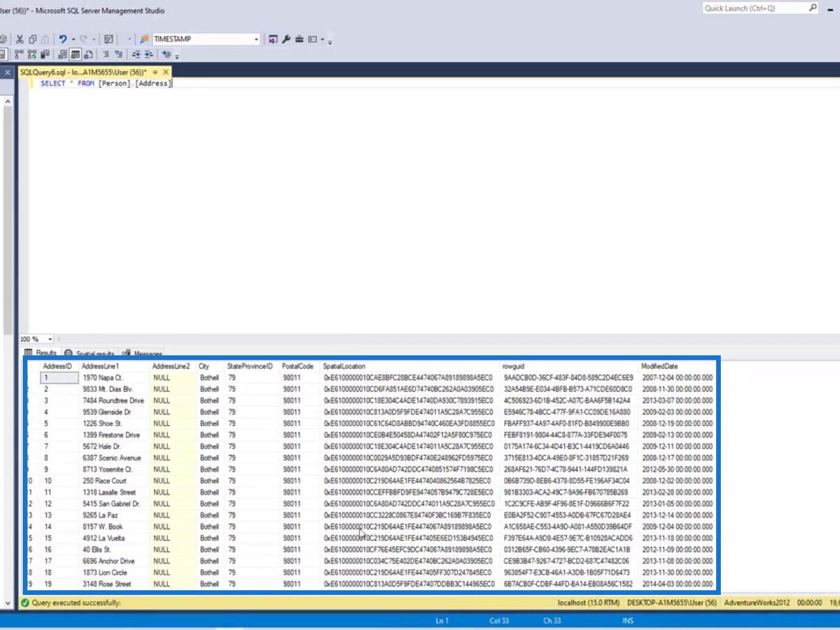Select AddressID cell with value 1

coord(60,378)
